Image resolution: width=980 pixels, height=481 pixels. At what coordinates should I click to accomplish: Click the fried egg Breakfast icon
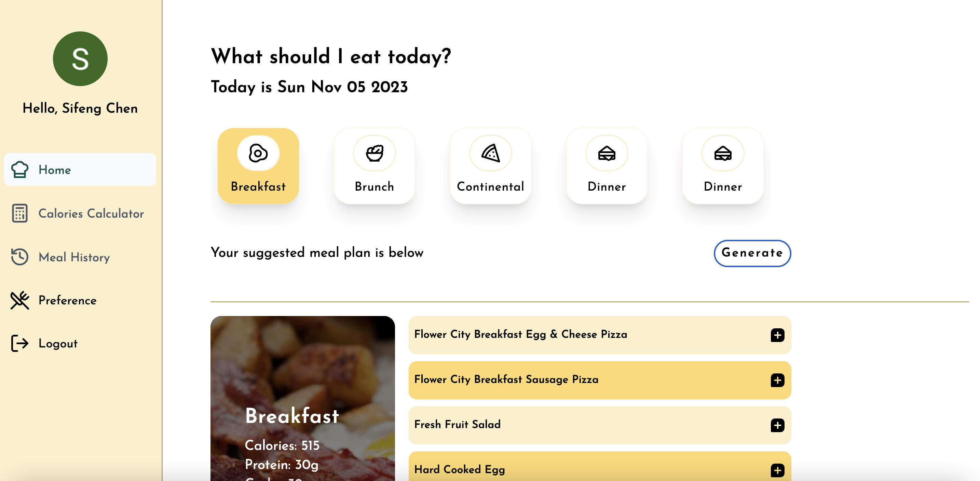pos(258,153)
